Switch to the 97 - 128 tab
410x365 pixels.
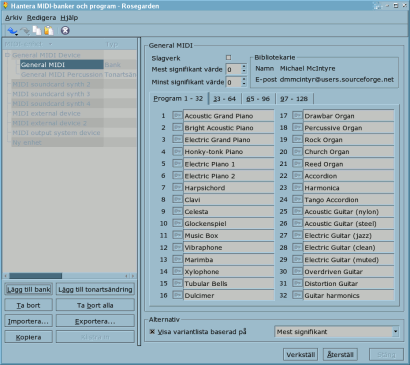(x=294, y=99)
